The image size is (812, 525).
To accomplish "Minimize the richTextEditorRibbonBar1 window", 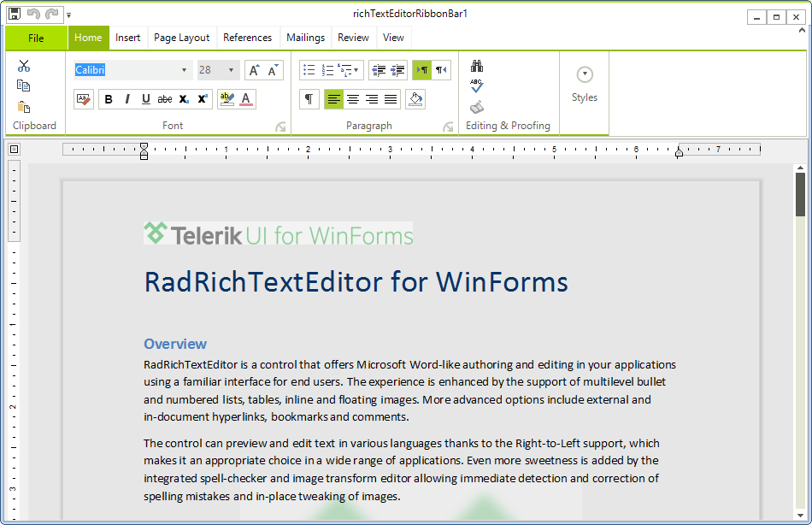I will tap(757, 17).
